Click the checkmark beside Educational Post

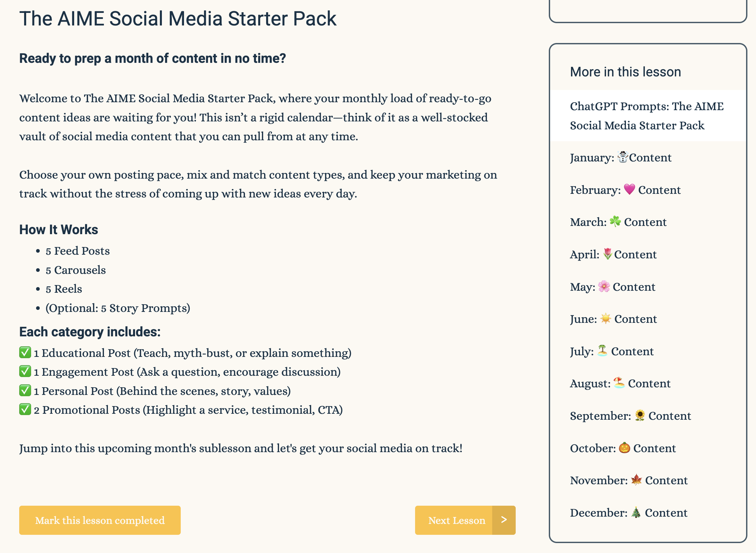tap(25, 353)
